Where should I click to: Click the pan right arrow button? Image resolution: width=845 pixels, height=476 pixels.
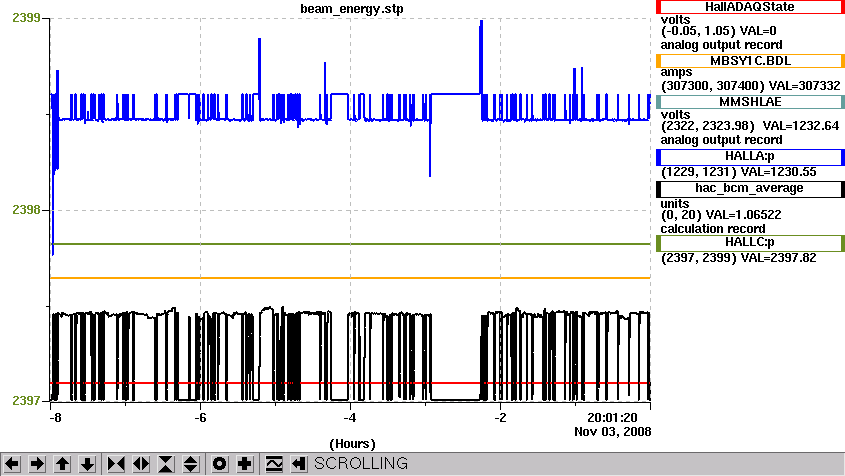[37, 464]
